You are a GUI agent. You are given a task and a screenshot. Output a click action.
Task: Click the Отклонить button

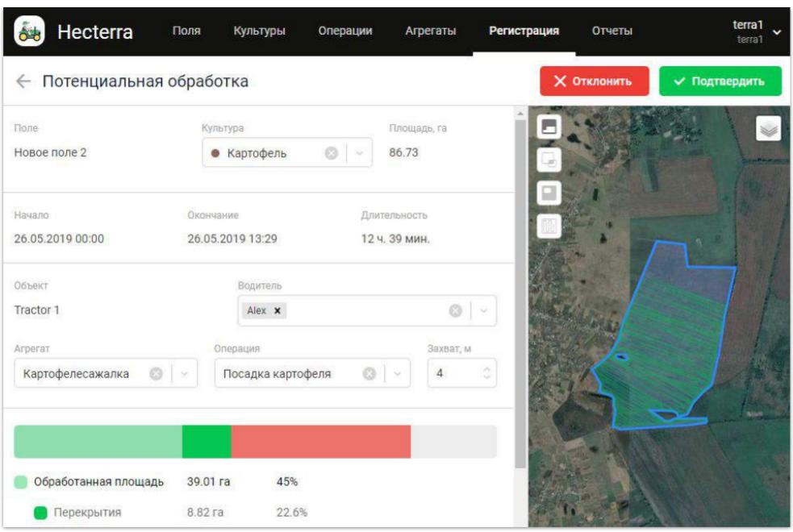pos(595,81)
